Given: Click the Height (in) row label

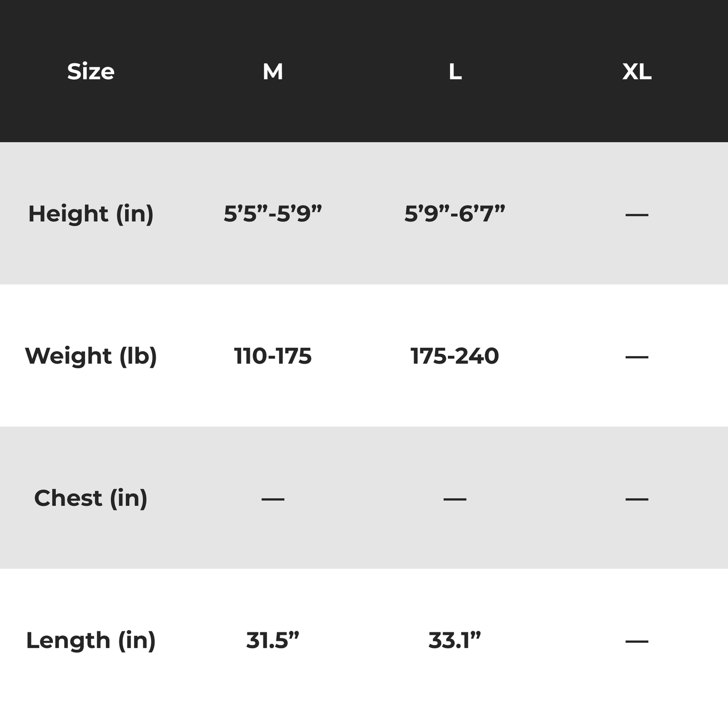Looking at the screenshot, I should point(91,214).
